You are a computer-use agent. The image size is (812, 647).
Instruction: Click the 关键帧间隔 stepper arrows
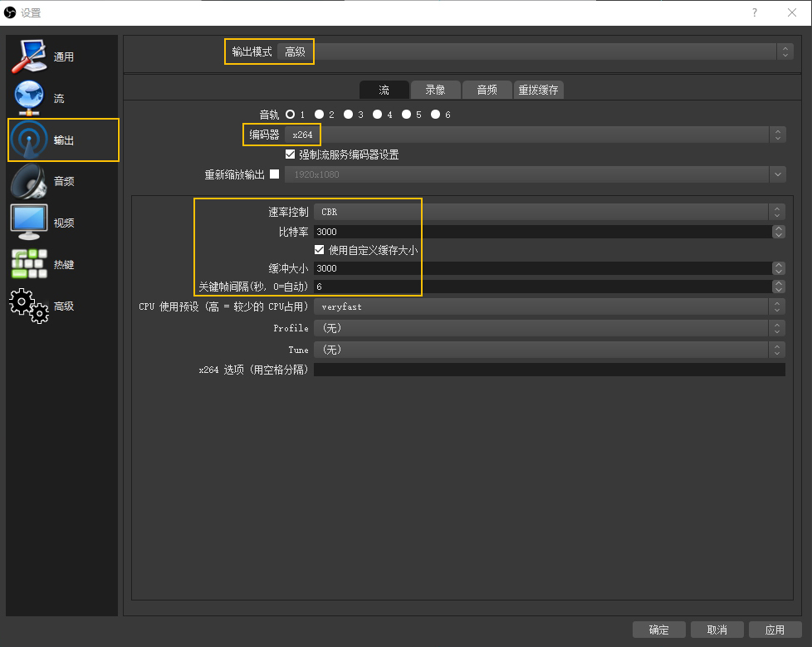pos(778,287)
